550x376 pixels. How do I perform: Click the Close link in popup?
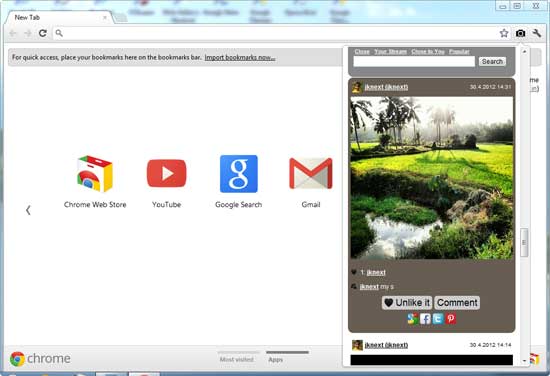(362, 52)
